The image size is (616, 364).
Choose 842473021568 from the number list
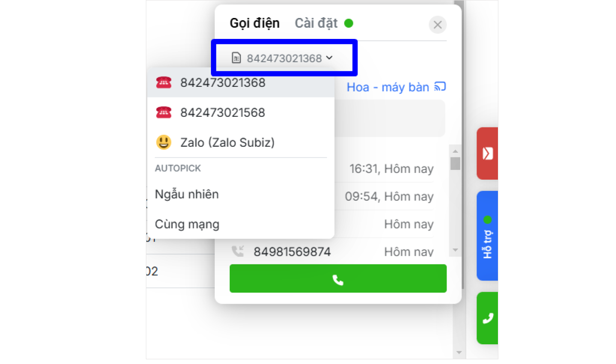[x=222, y=112]
